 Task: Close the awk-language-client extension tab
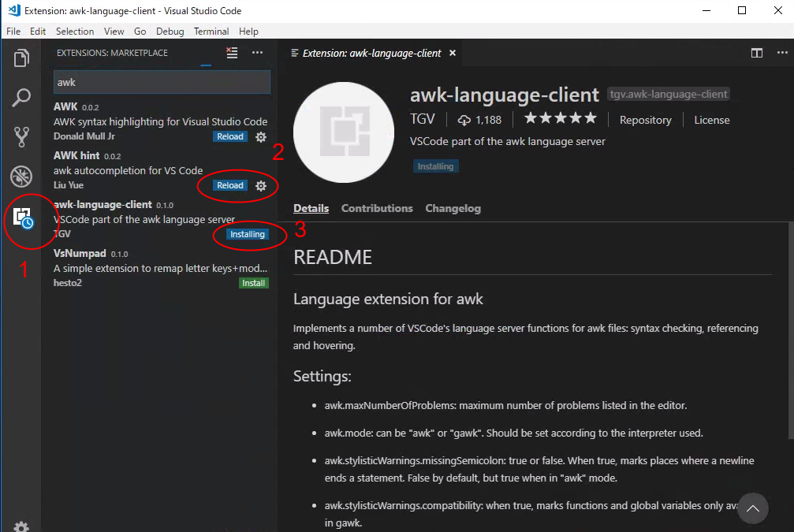coord(453,53)
